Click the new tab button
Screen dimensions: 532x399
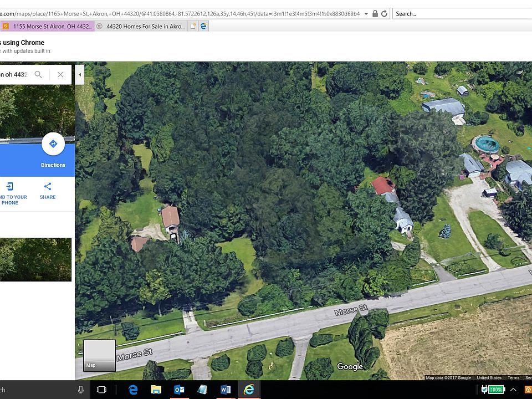click(193, 26)
